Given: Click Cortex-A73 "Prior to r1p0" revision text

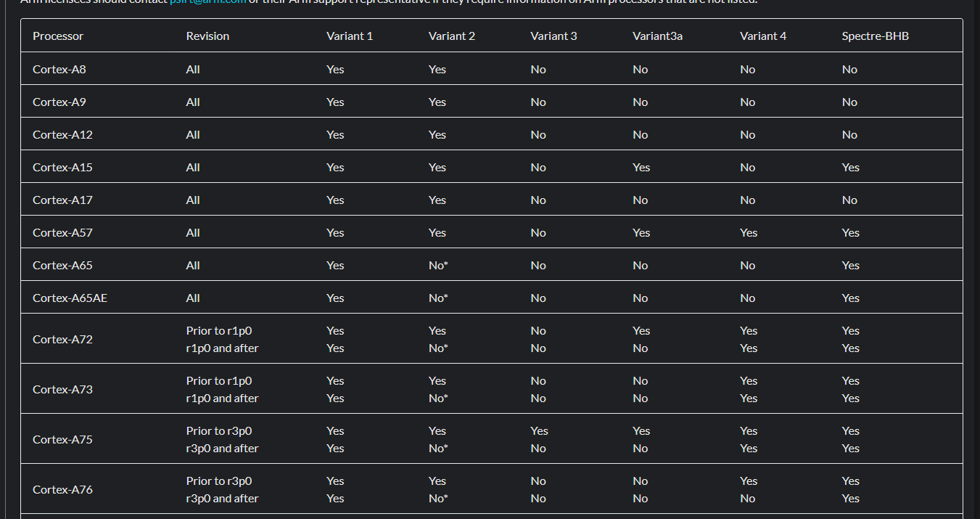Looking at the screenshot, I should point(219,380).
